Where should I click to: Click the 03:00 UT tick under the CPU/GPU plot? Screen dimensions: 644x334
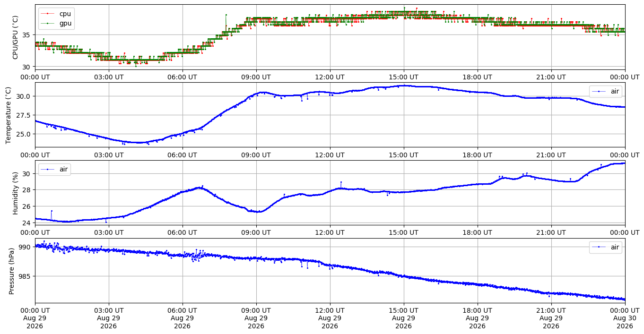pos(109,77)
